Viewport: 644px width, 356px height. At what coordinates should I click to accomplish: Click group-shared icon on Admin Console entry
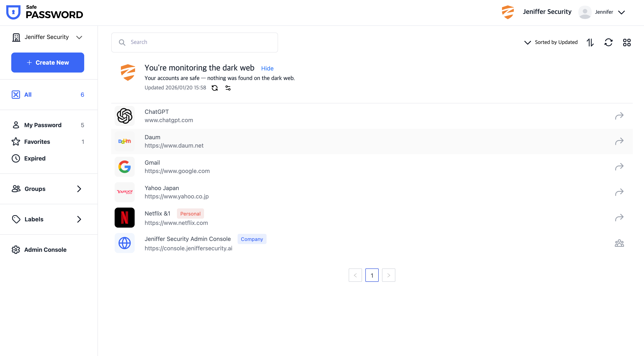[619, 243]
